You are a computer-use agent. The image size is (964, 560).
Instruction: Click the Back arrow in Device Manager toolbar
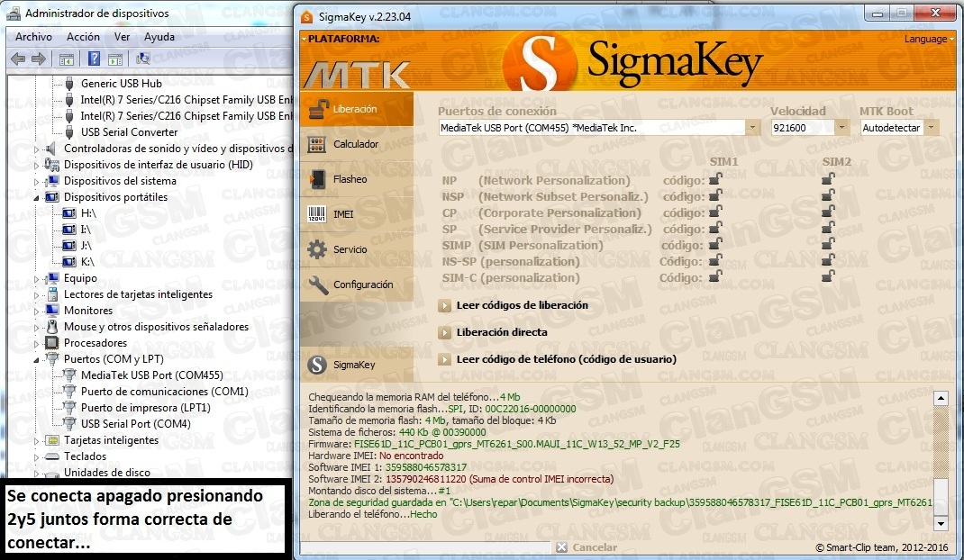coord(18,59)
